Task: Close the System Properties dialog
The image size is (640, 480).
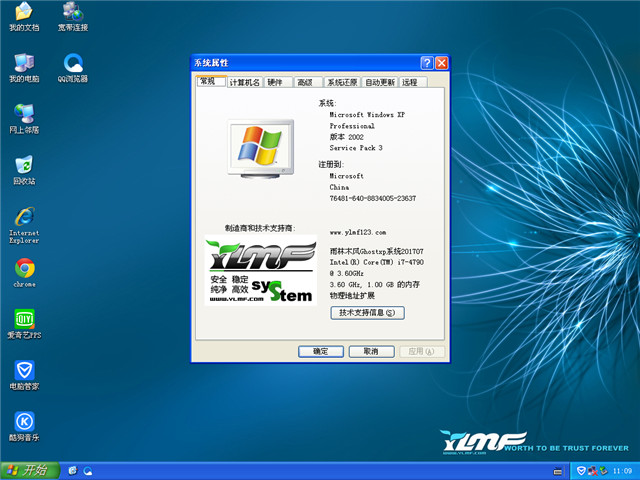Action: 442,63
